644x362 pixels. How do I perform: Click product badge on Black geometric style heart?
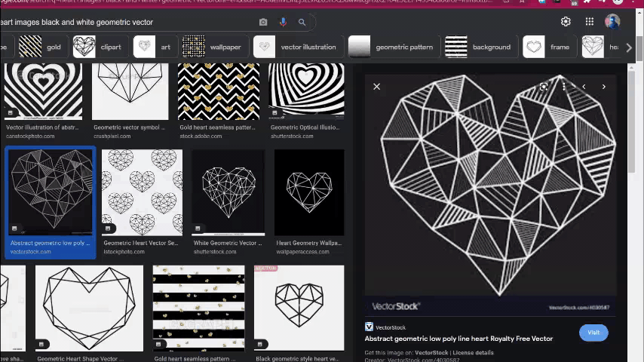(260, 345)
